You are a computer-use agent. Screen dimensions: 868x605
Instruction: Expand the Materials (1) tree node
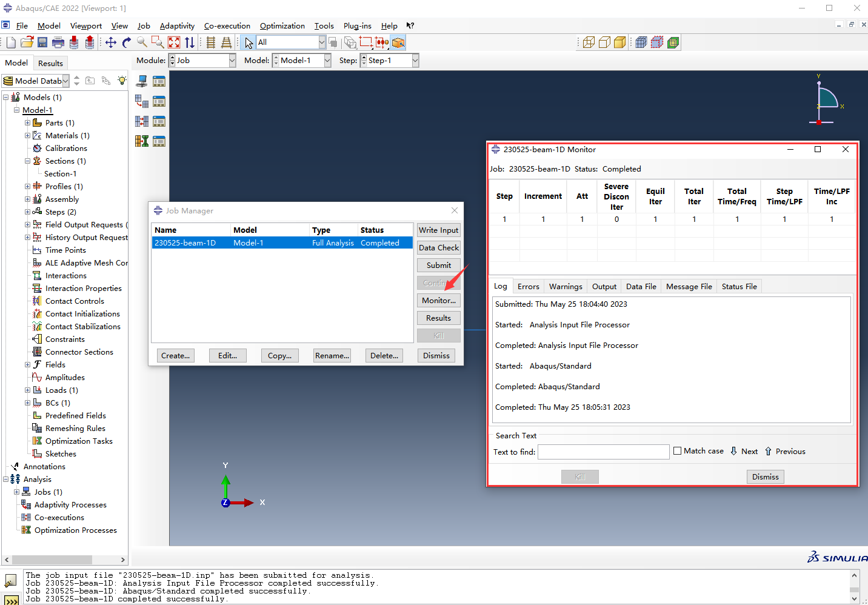[x=27, y=136]
